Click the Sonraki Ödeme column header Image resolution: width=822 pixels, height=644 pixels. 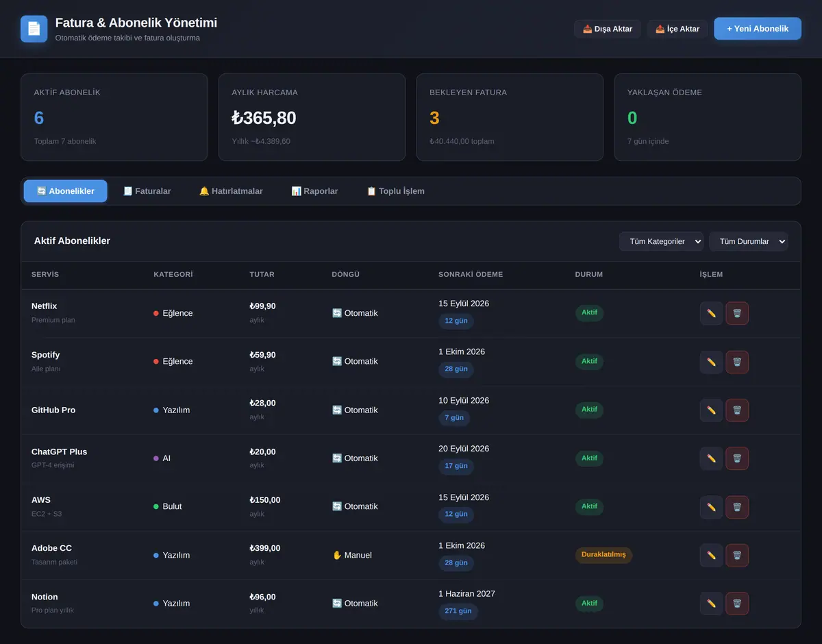471,275
